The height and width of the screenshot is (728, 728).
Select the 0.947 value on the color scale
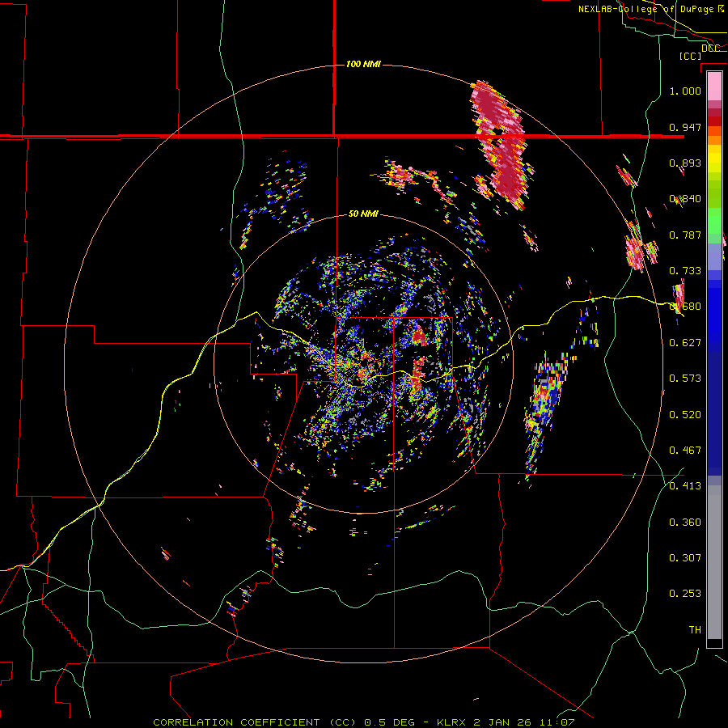pyautogui.click(x=685, y=127)
